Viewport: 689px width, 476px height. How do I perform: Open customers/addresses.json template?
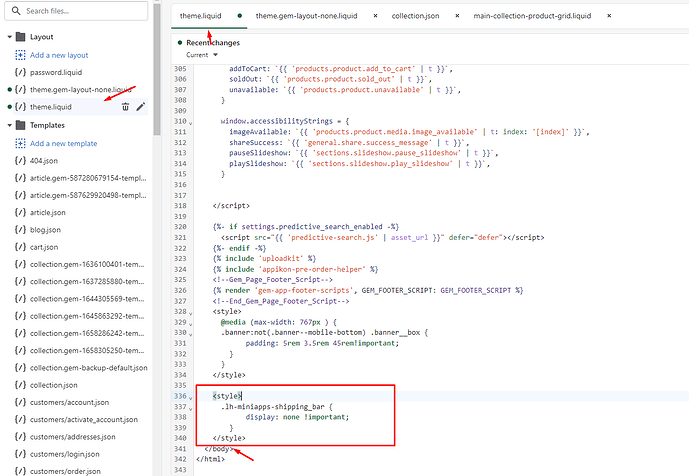tap(73, 437)
